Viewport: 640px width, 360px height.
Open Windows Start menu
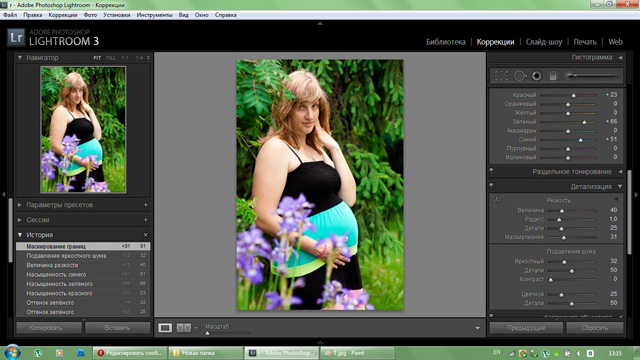(12, 353)
